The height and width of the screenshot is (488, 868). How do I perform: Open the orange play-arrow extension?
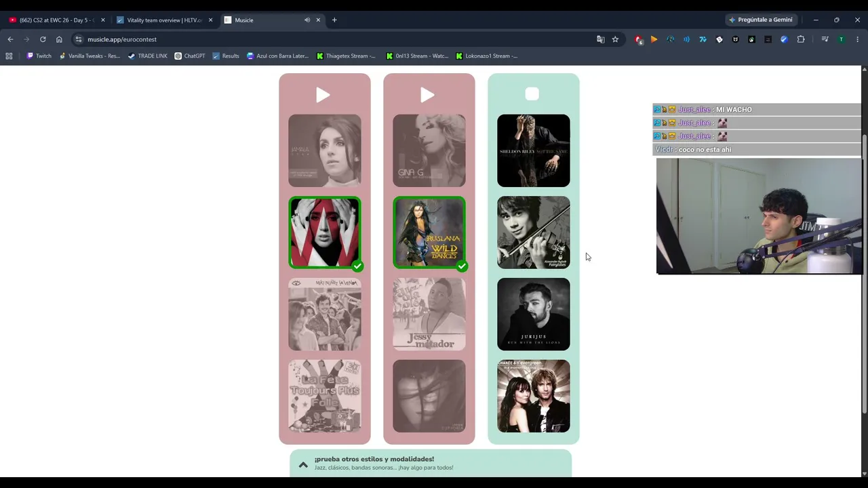(x=654, y=39)
